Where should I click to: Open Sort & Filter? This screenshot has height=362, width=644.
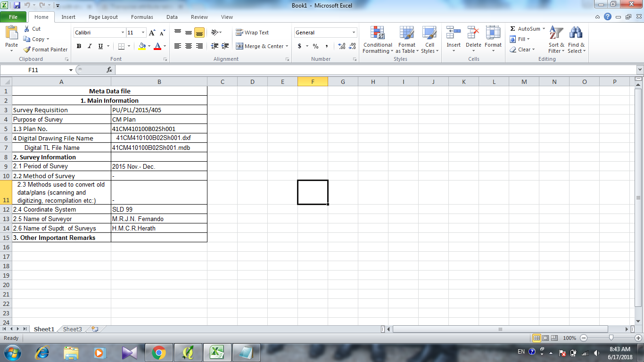click(x=556, y=40)
